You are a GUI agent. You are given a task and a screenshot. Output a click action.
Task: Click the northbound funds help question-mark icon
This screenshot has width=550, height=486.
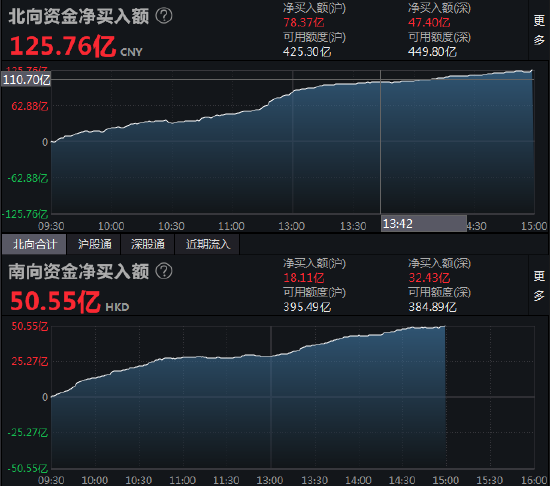164,16
